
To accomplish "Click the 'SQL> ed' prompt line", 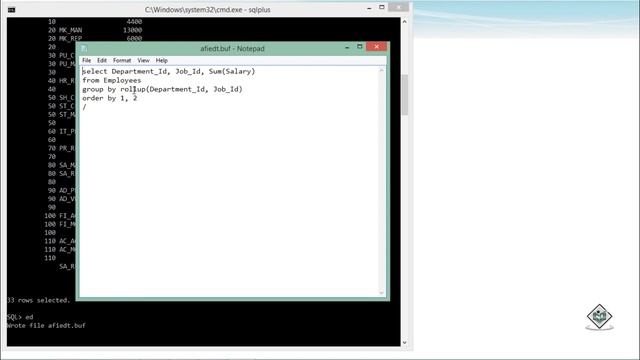I will point(20,317).
